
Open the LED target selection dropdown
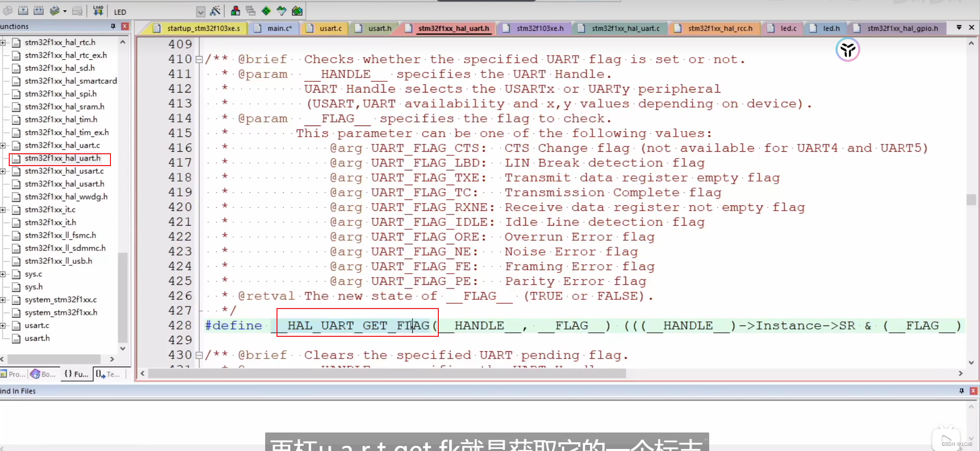[x=200, y=12]
